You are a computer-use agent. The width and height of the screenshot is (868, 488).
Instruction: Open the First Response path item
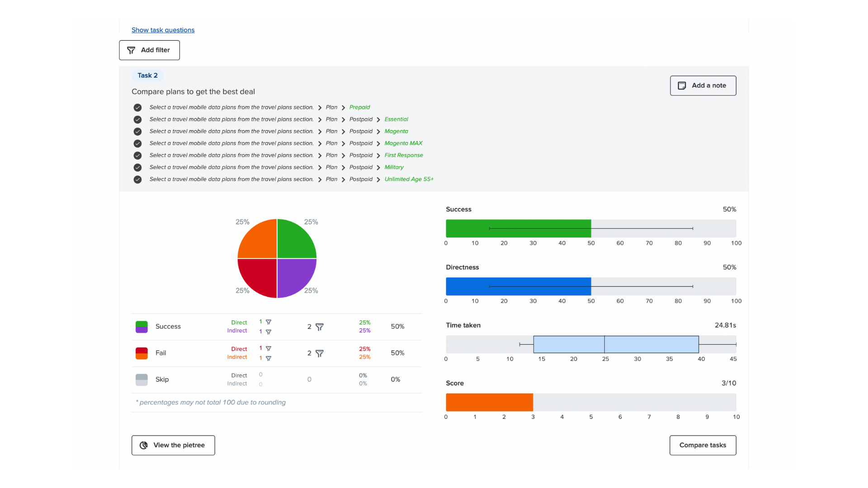[403, 155]
